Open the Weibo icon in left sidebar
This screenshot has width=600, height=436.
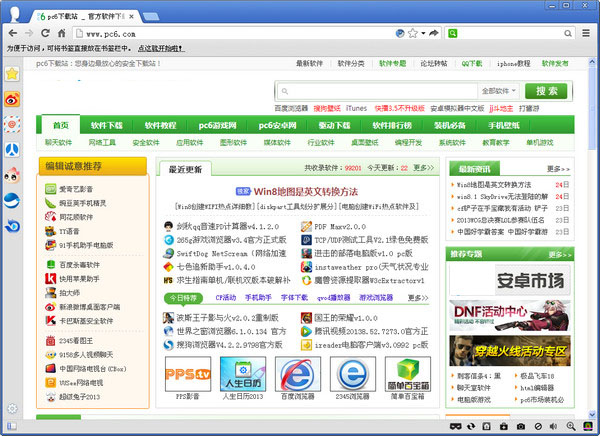(12, 99)
